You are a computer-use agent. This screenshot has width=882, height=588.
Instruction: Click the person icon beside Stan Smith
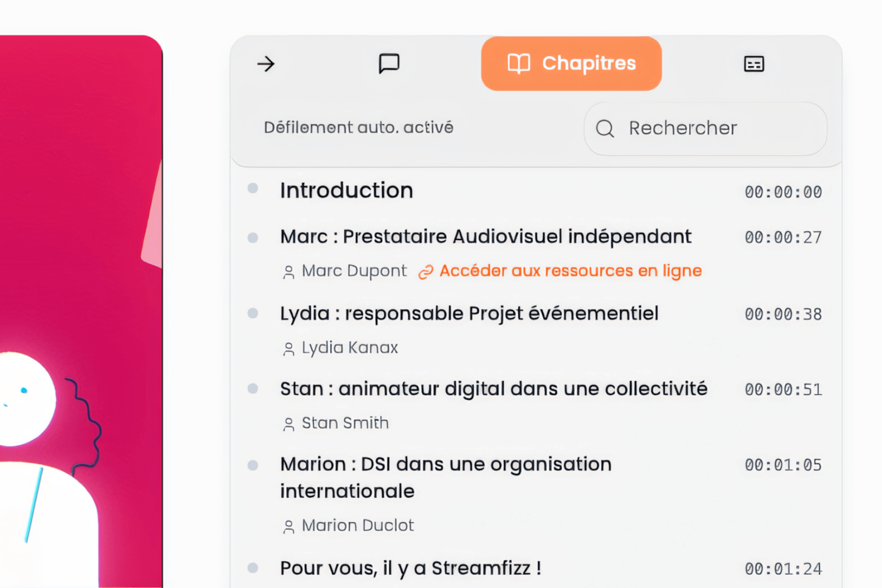288,423
